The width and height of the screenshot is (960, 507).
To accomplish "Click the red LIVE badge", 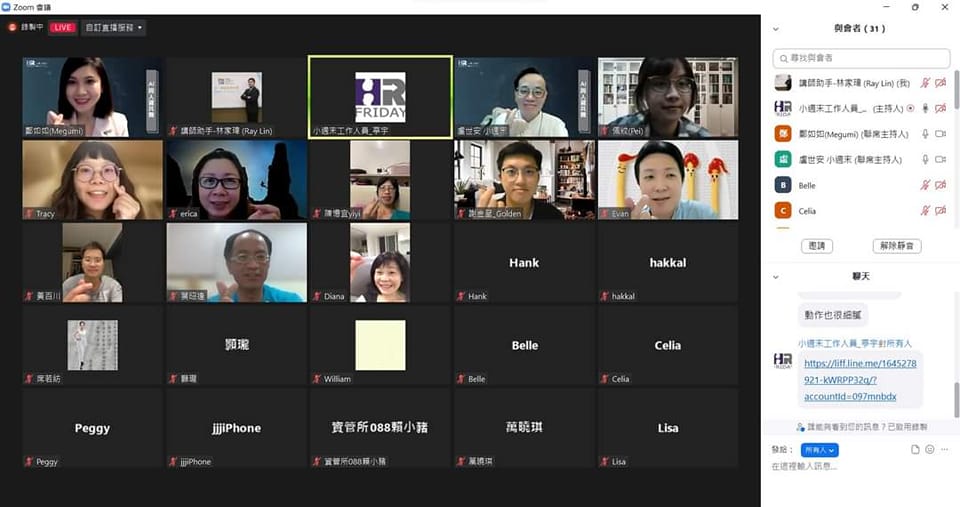I will pyautogui.click(x=63, y=27).
